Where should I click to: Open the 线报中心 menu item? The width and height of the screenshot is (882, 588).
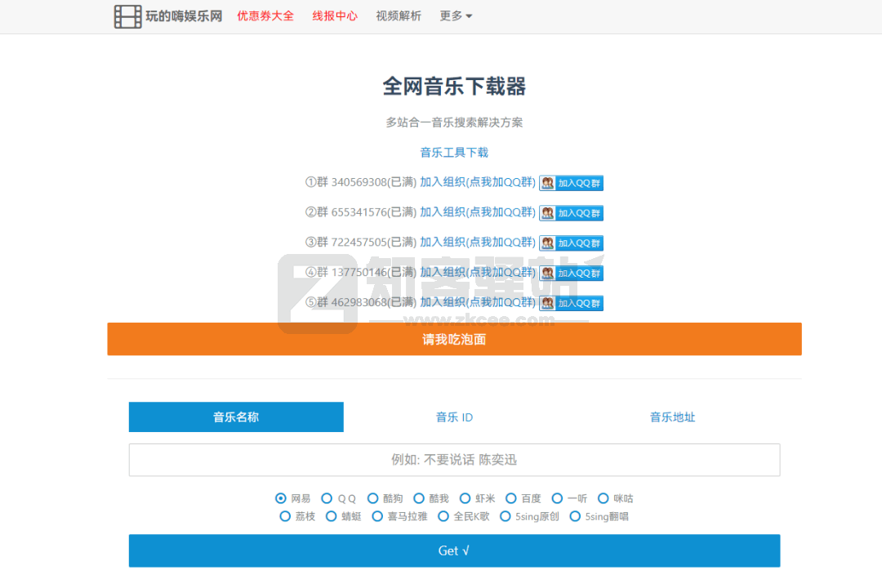pos(335,16)
